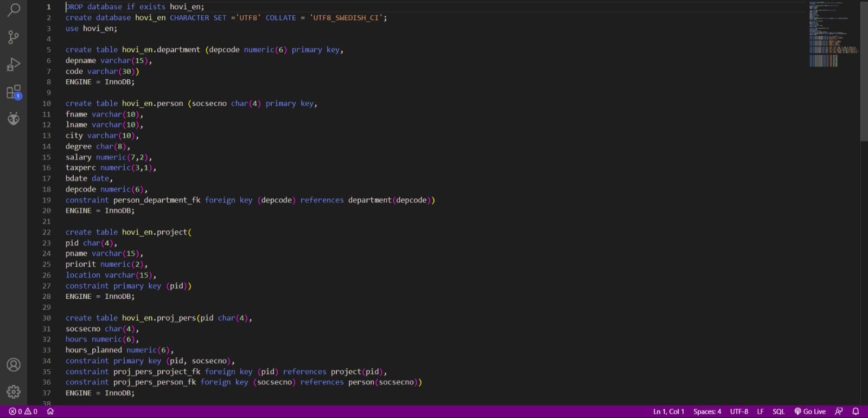The image size is (868, 418).
Task: Select language mode SQL
Action: click(x=778, y=411)
